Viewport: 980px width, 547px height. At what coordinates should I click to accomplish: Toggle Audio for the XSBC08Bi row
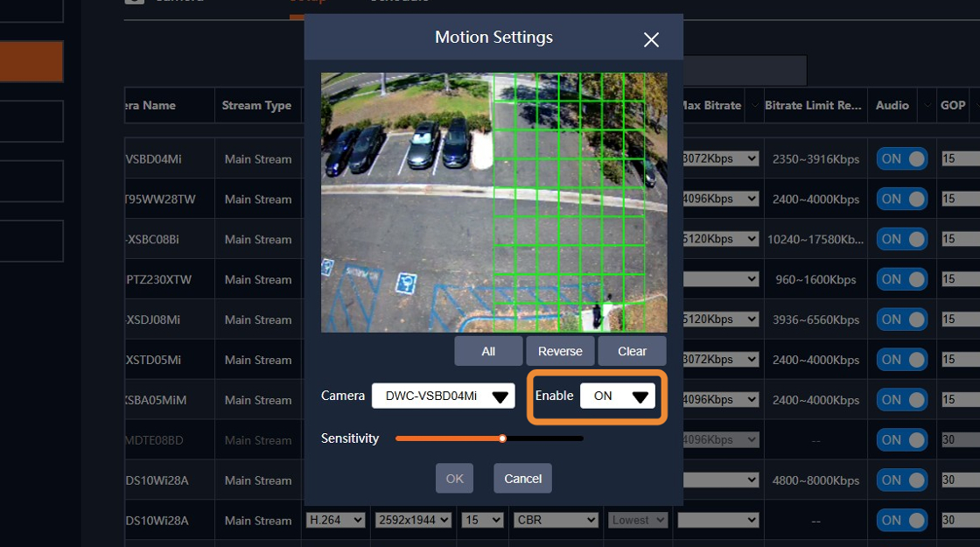(x=902, y=239)
